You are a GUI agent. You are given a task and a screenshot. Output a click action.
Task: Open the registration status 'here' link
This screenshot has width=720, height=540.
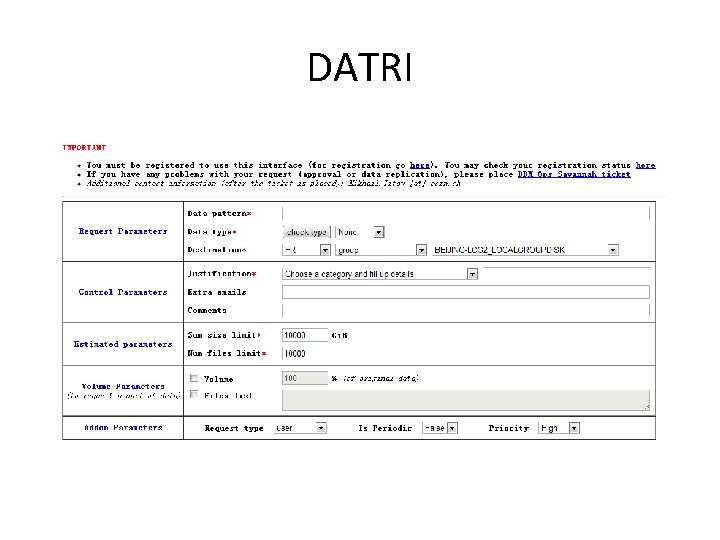[645, 165]
